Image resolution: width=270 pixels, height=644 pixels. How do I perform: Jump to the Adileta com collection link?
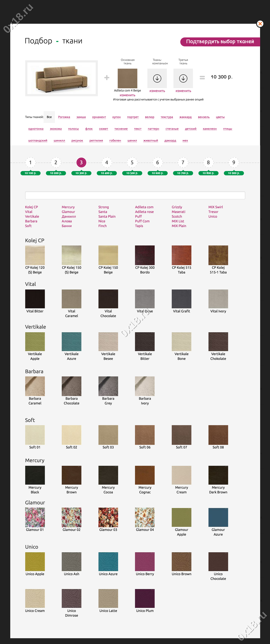click(144, 207)
